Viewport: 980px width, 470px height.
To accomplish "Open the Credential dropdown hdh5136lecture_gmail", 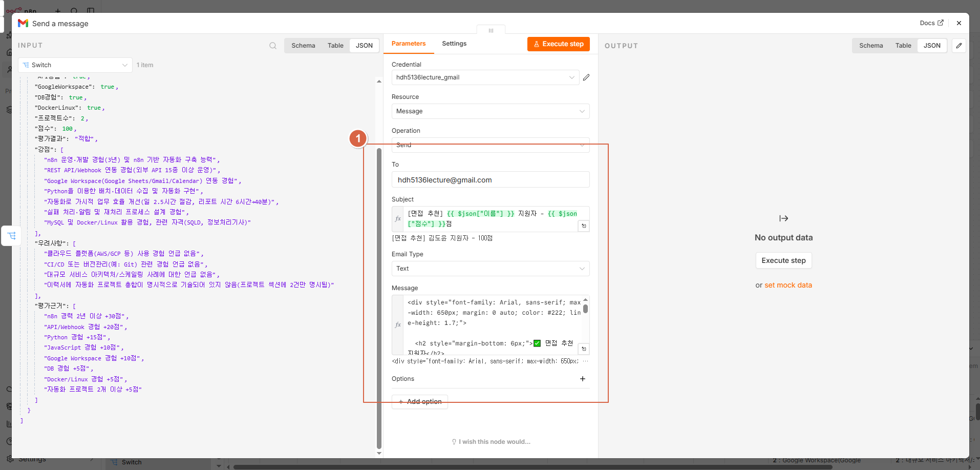I will point(485,77).
